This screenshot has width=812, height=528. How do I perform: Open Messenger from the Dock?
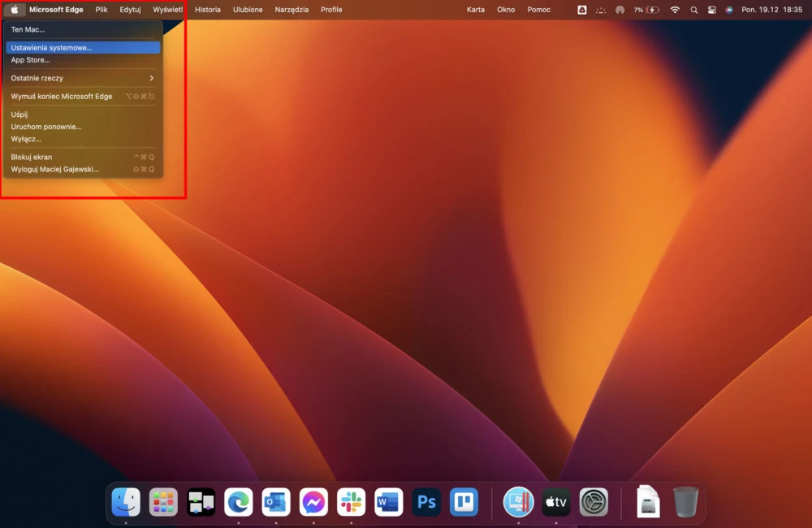point(313,501)
